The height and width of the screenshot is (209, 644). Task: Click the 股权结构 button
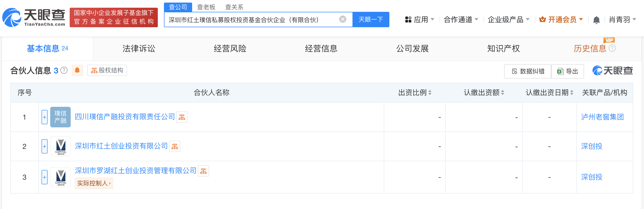[x=107, y=70]
